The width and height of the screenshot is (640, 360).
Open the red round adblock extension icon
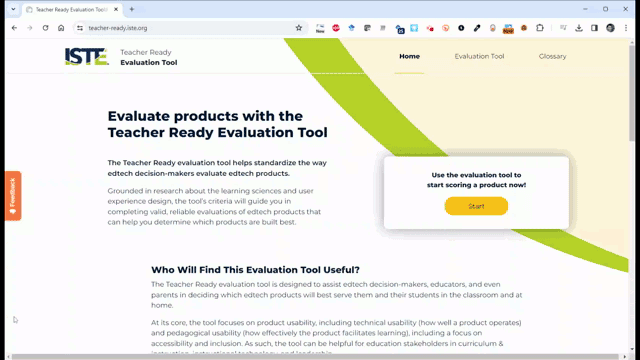336,28
